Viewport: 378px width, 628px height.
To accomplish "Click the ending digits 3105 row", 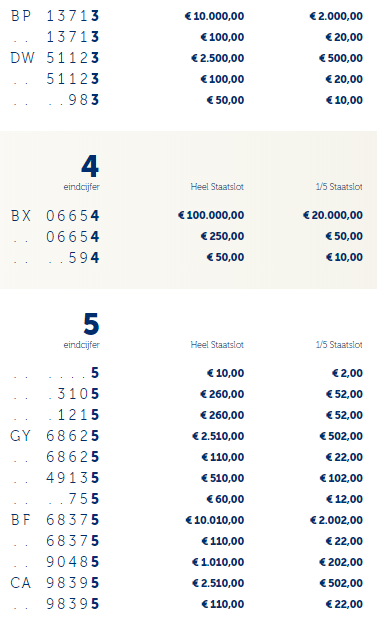I will (189, 394).
